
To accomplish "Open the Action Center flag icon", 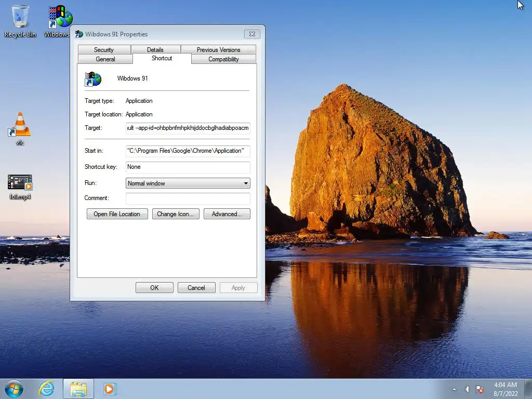I will (480, 389).
